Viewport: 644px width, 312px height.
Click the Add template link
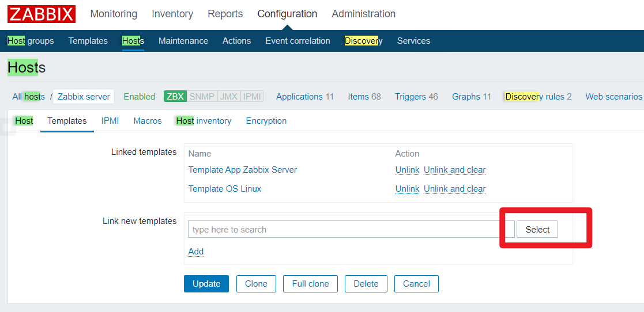196,252
